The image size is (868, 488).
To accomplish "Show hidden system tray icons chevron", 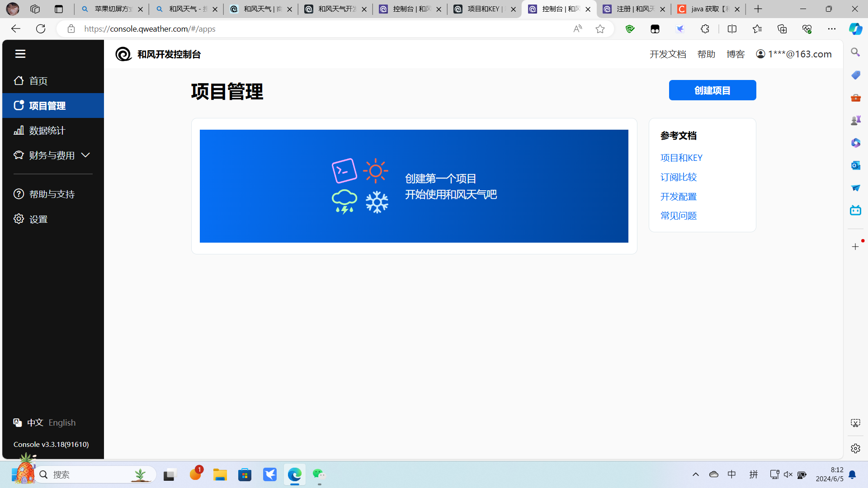I will [x=695, y=474].
